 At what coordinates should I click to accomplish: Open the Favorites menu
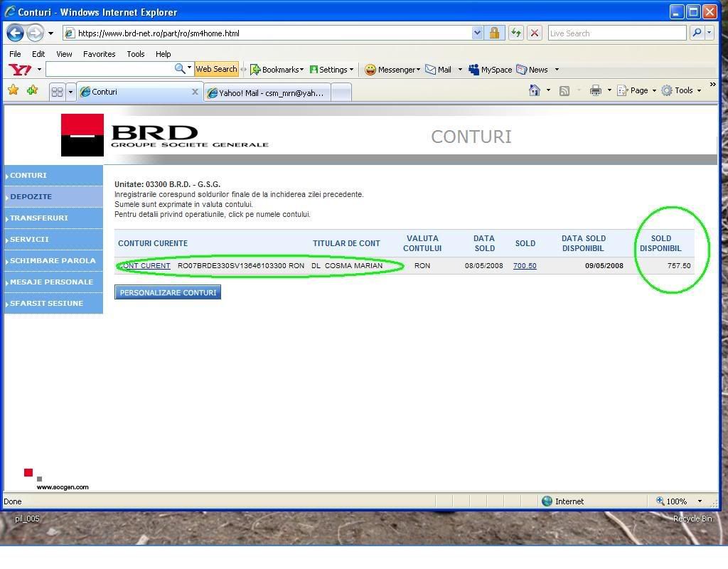(100, 54)
